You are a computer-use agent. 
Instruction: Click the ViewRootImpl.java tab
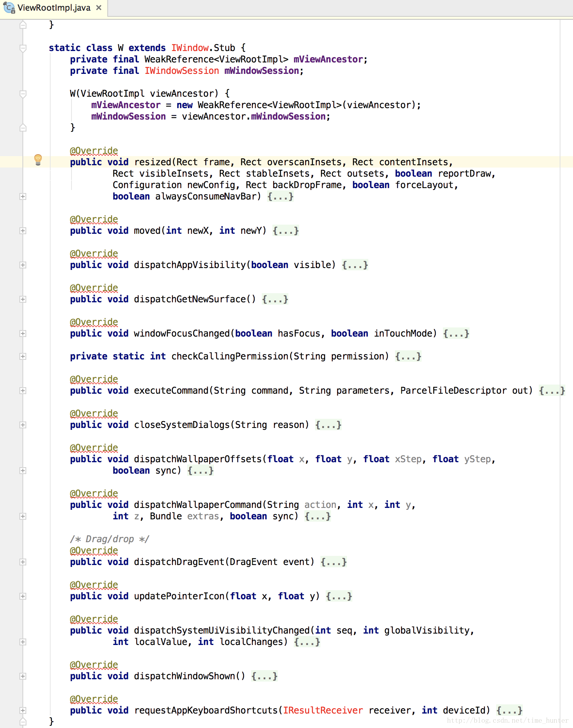(x=54, y=8)
